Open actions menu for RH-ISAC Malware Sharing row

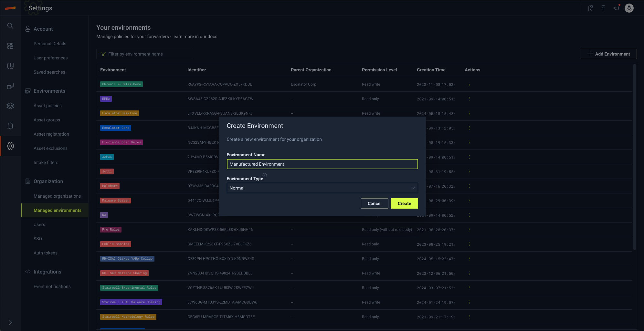click(x=469, y=273)
